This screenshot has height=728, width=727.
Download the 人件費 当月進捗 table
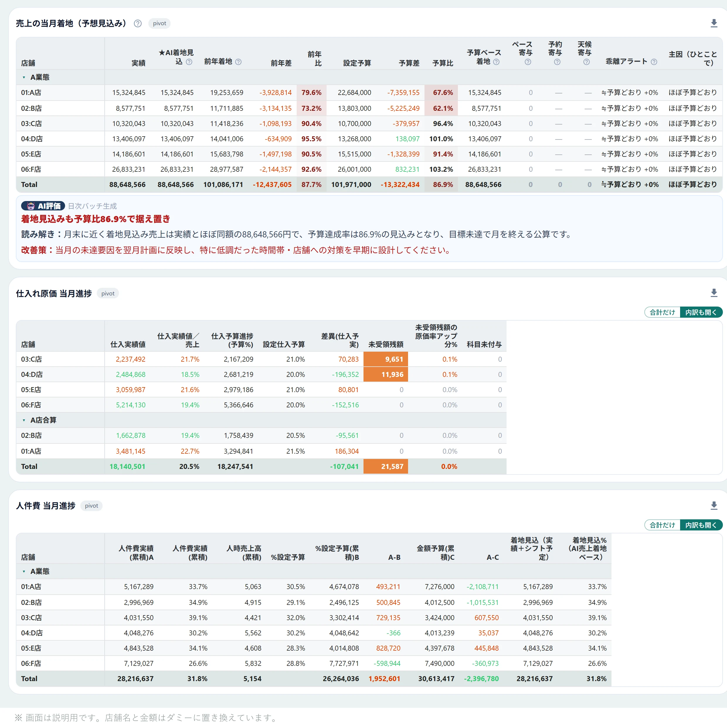pos(714,506)
